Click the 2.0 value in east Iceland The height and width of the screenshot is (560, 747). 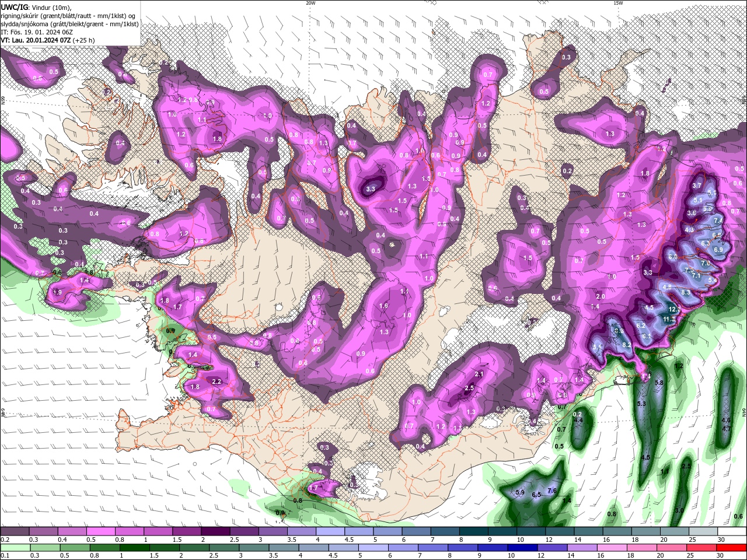pos(601,296)
